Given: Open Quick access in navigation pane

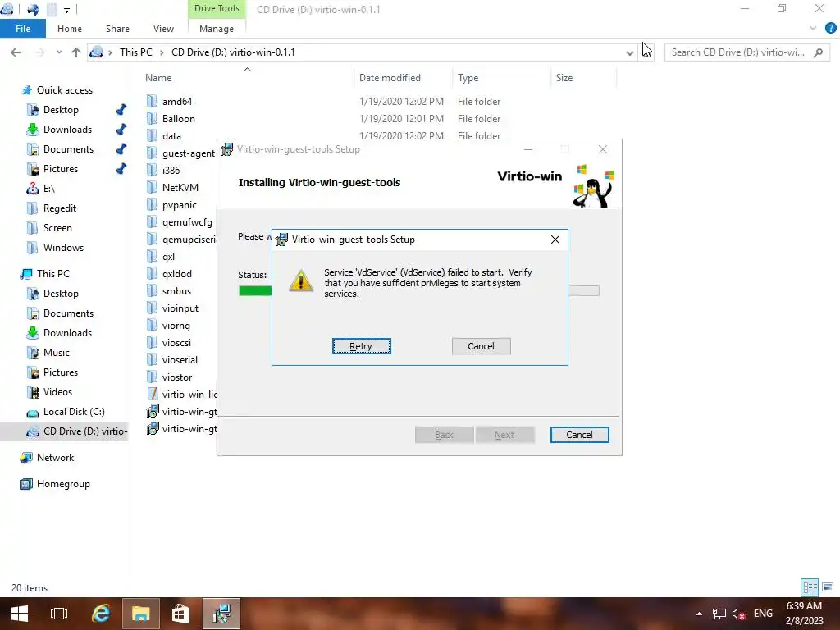Looking at the screenshot, I should [x=64, y=90].
